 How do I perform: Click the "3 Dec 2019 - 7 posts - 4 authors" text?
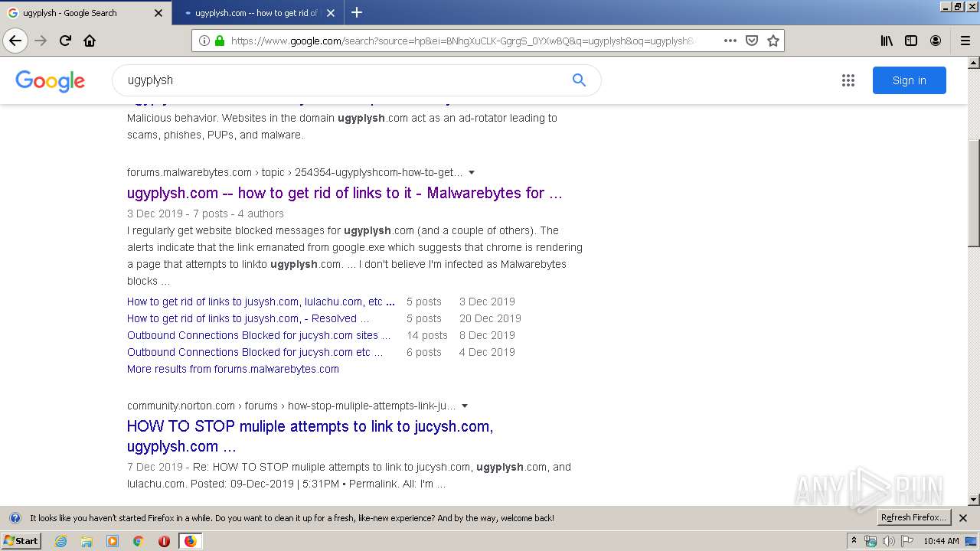point(205,214)
